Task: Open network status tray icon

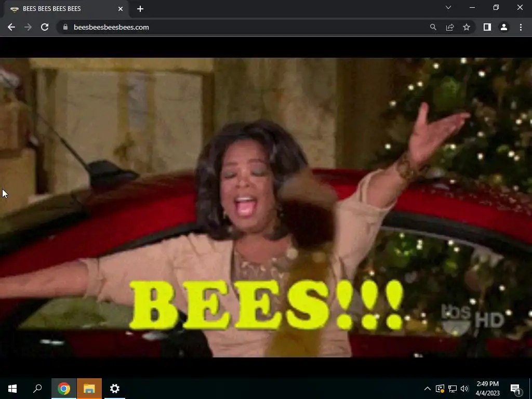Action: 453,389
